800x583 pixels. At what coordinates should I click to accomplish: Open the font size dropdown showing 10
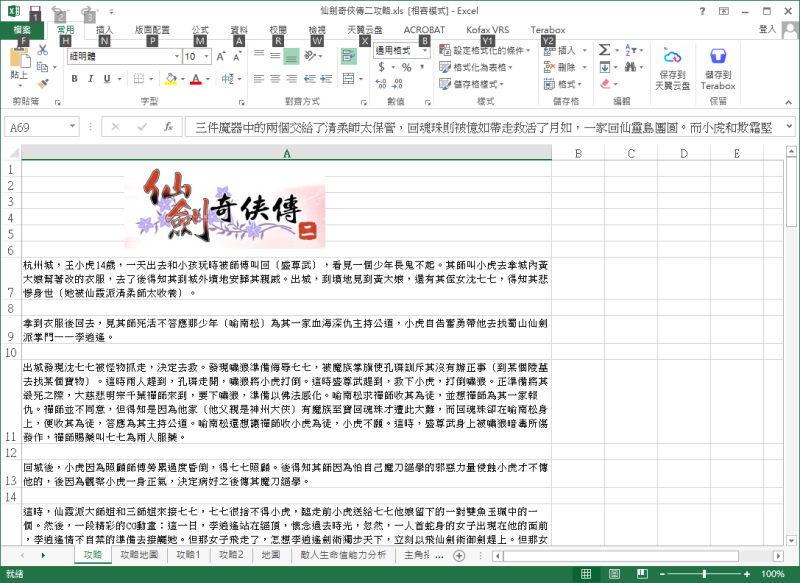point(207,56)
